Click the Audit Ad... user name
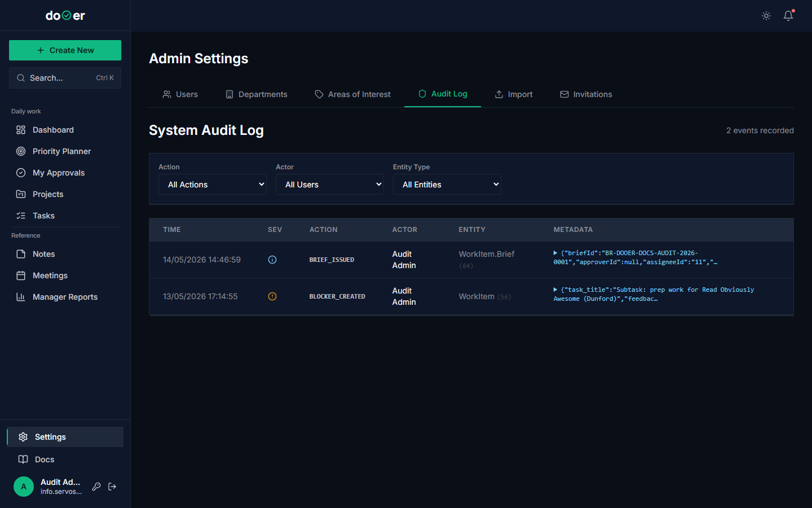 pos(60,482)
